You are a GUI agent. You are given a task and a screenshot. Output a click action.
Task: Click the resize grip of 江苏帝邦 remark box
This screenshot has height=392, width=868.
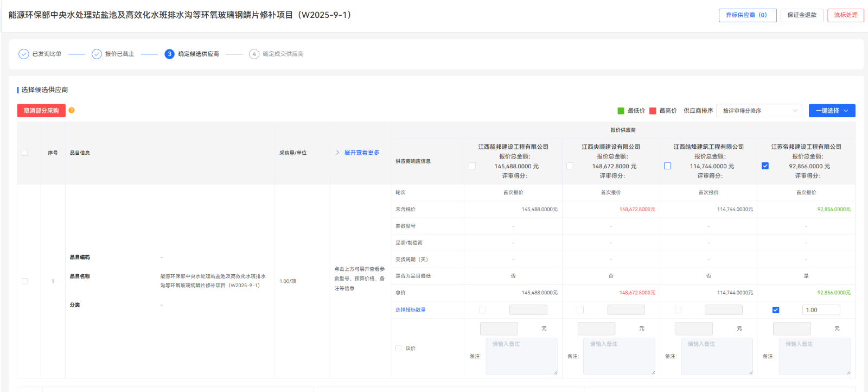coord(848,372)
